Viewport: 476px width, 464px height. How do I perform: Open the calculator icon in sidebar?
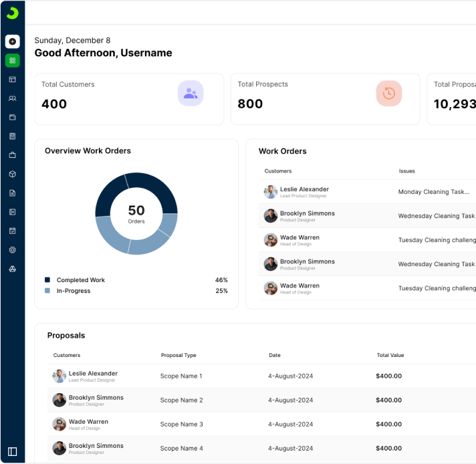click(12, 136)
